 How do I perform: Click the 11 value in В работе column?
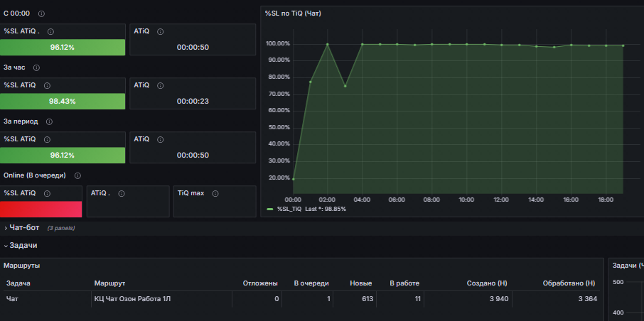417,299
